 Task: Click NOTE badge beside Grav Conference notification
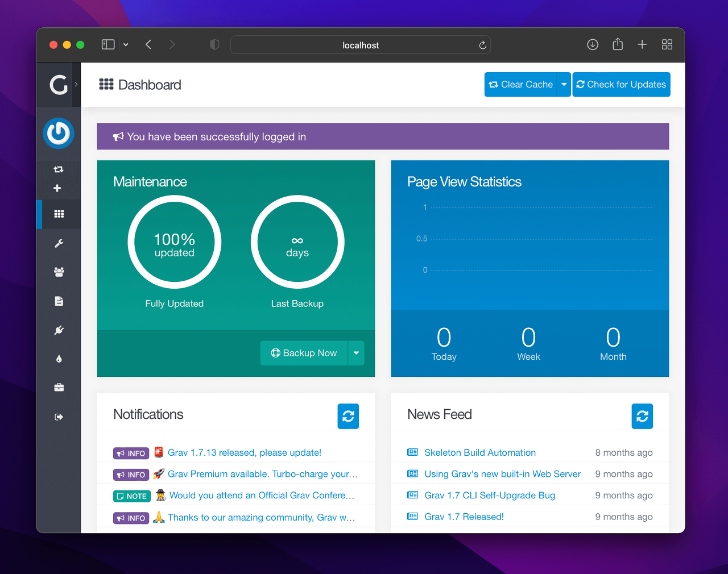[132, 496]
